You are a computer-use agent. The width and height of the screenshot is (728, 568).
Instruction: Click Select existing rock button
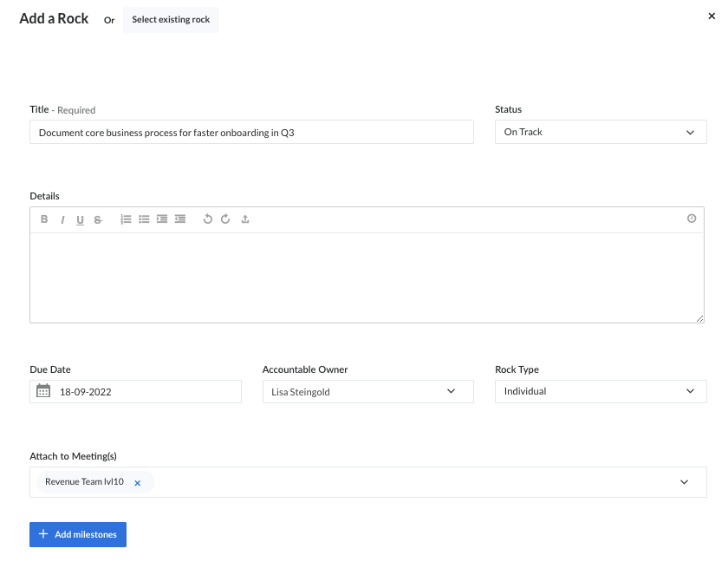point(171,19)
